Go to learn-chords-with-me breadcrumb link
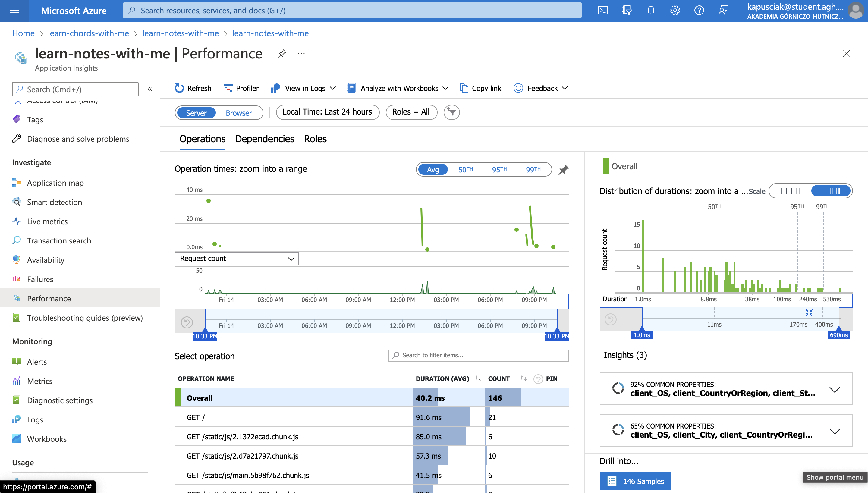 (x=88, y=33)
